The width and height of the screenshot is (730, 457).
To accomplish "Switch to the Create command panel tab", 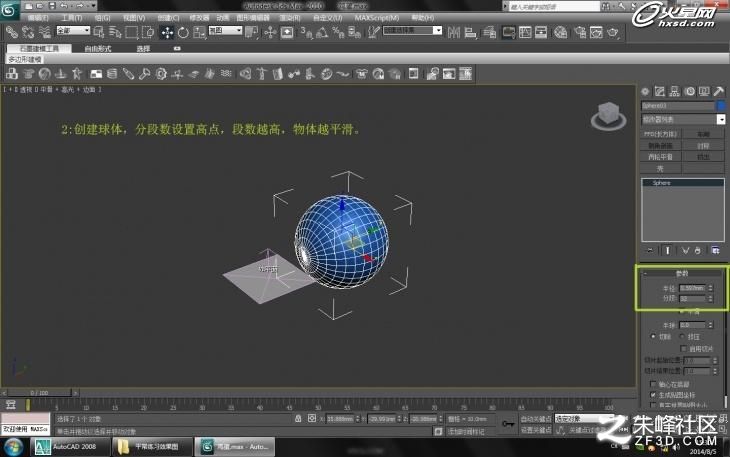I will click(x=645, y=91).
